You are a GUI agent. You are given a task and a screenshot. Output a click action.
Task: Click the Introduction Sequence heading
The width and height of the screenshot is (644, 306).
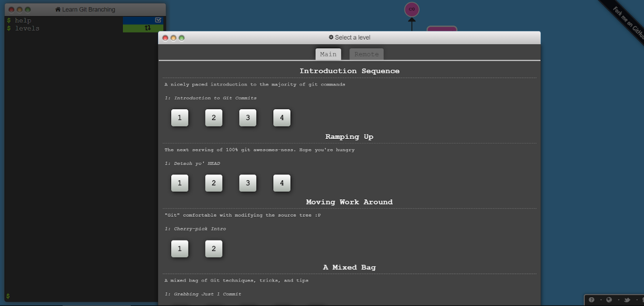pyautogui.click(x=349, y=71)
